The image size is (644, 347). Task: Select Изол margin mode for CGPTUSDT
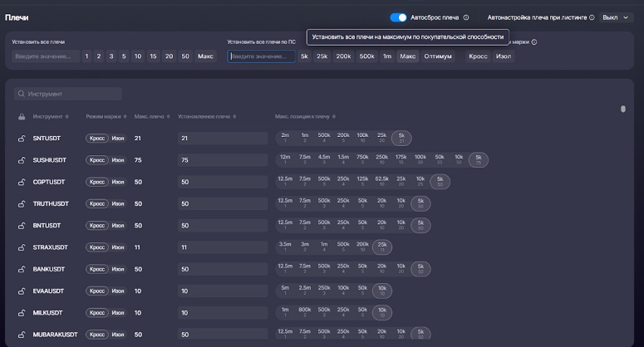click(118, 182)
